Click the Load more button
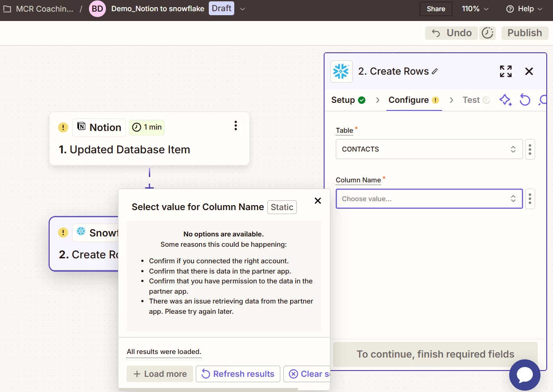This screenshot has height=392, width=553. pyautogui.click(x=160, y=374)
